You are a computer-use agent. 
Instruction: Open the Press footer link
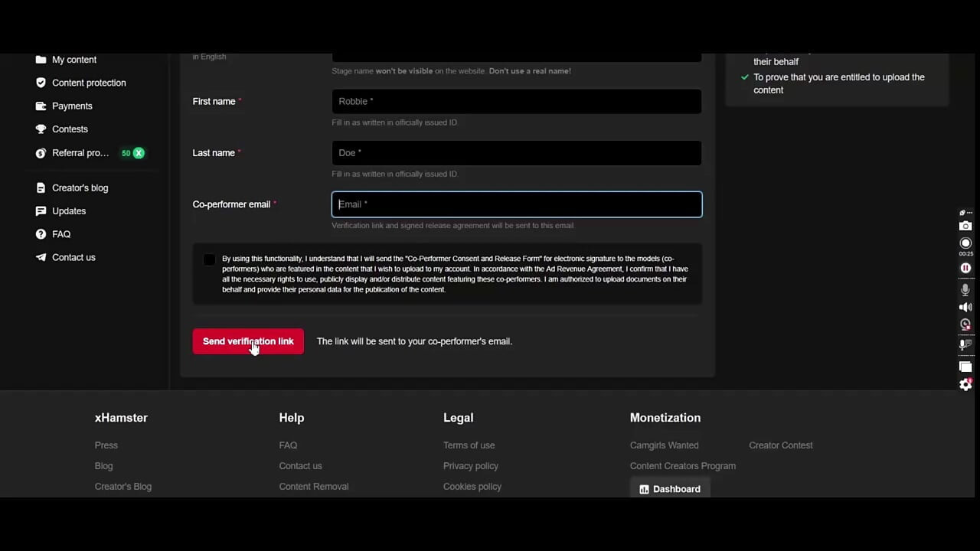tap(106, 445)
